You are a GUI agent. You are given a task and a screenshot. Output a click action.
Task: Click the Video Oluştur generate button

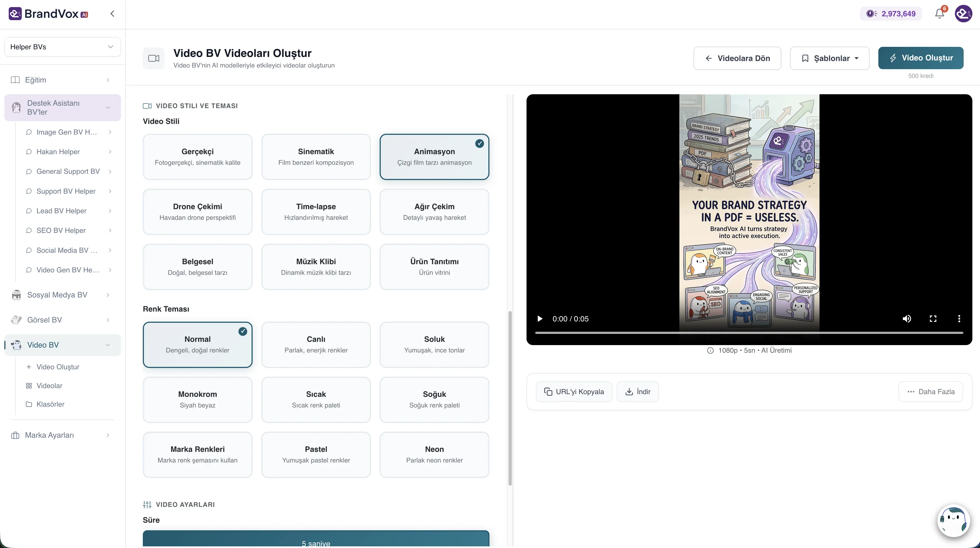click(921, 58)
